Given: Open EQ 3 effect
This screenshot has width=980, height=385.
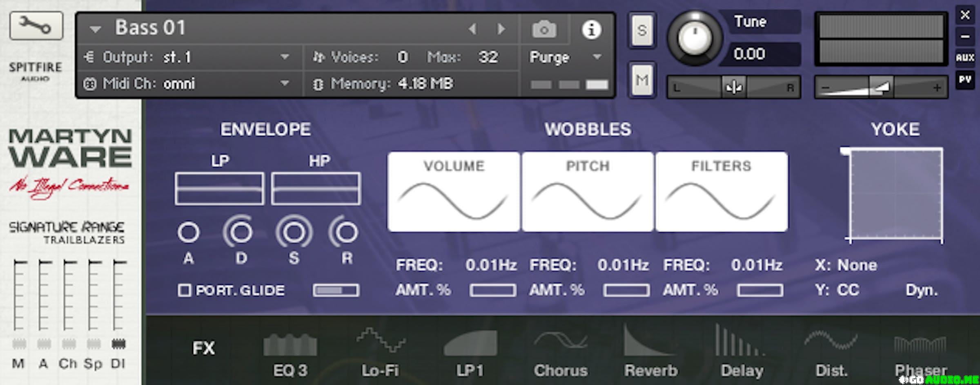Looking at the screenshot, I should (290, 356).
